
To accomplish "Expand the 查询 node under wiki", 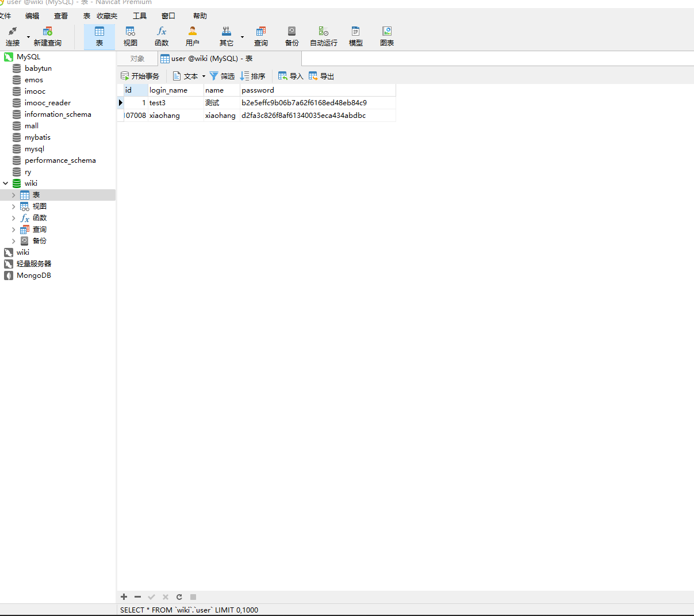I will (14, 229).
